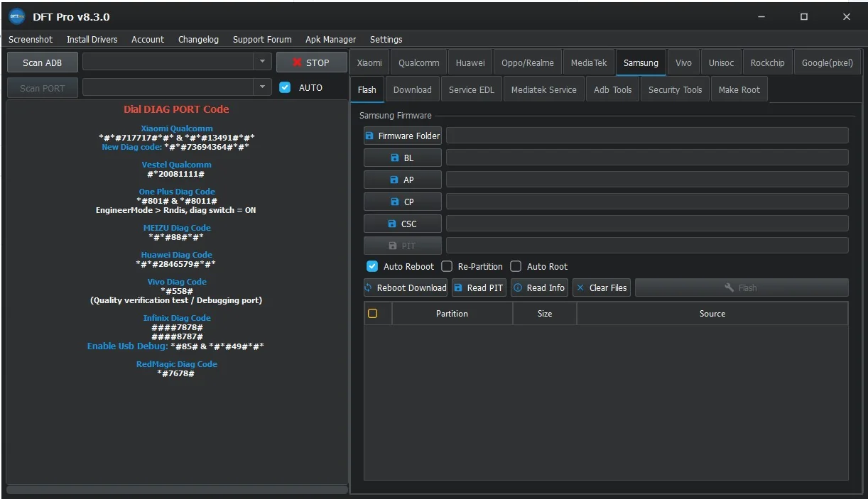Click the Firmware Folder path field
This screenshot has height=499, width=868.
click(647, 136)
